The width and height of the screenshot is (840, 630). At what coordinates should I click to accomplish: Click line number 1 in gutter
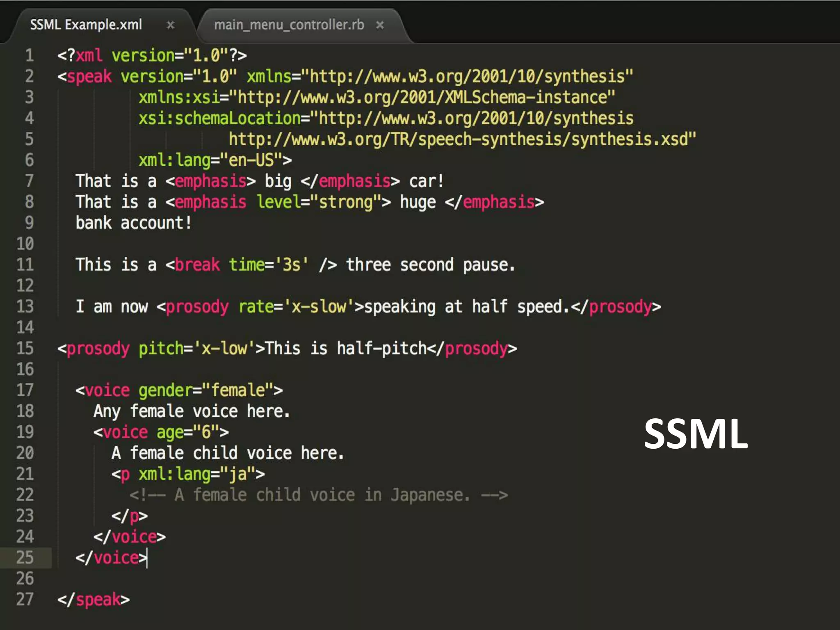point(29,55)
